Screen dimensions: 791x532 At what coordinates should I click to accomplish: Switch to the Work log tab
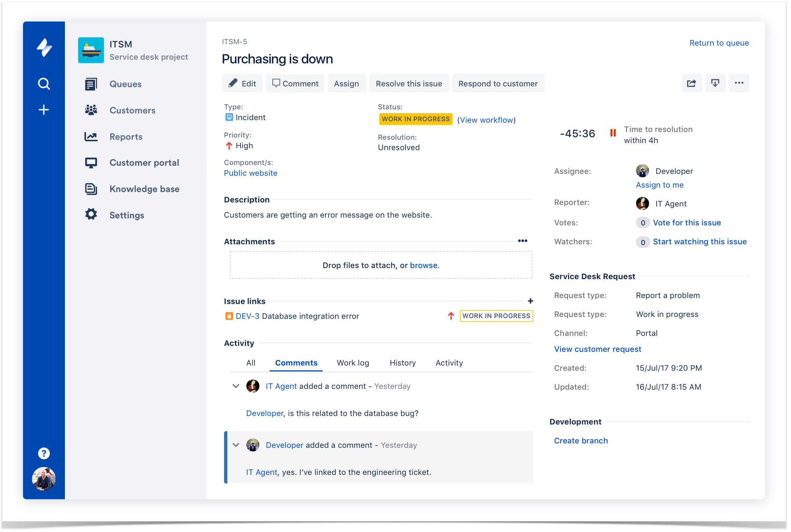[x=351, y=362]
